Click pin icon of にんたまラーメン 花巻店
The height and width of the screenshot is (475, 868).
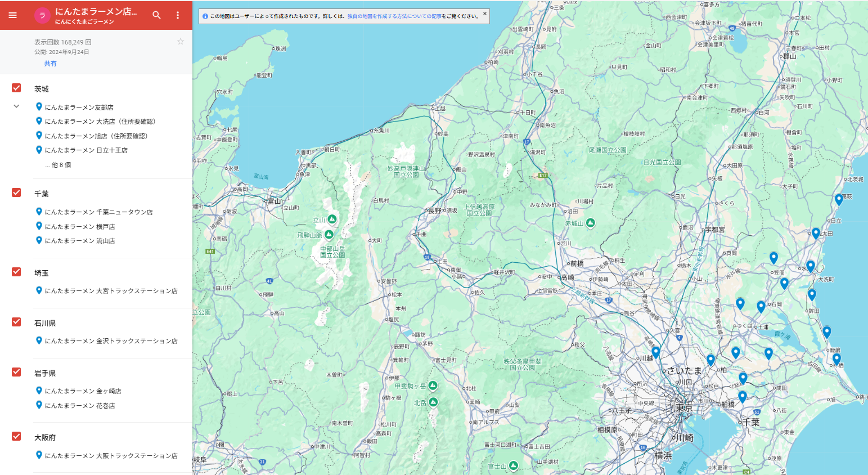tap(39, 405)
